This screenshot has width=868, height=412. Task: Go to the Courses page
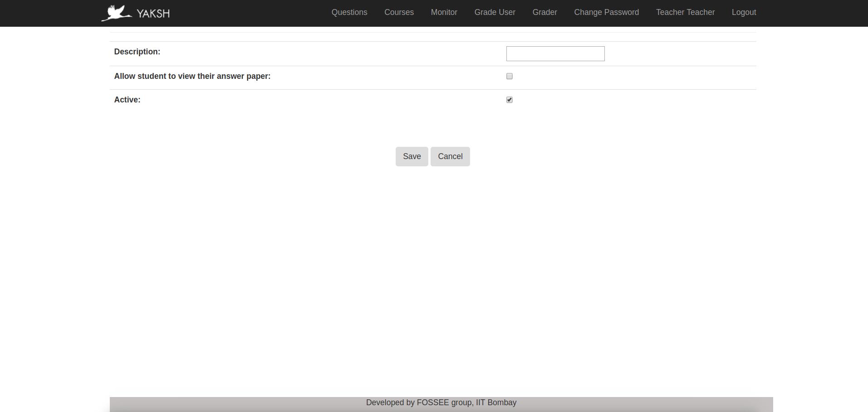[399, 12]
